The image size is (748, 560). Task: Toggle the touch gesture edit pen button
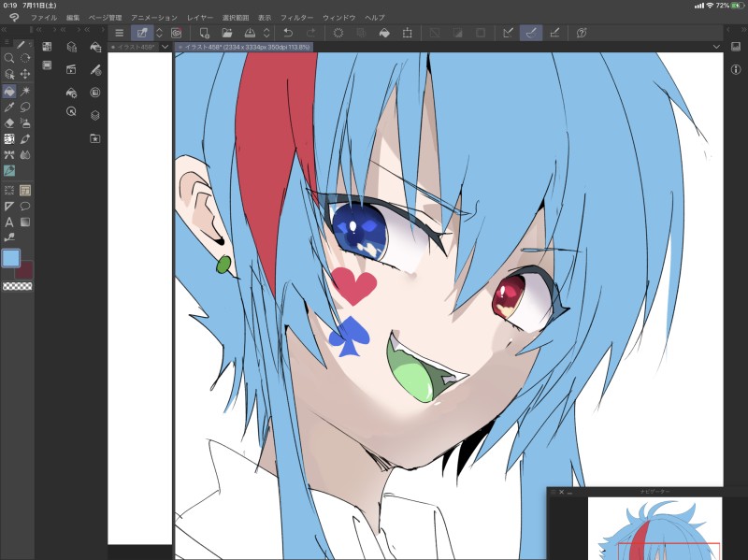[142, 33]
